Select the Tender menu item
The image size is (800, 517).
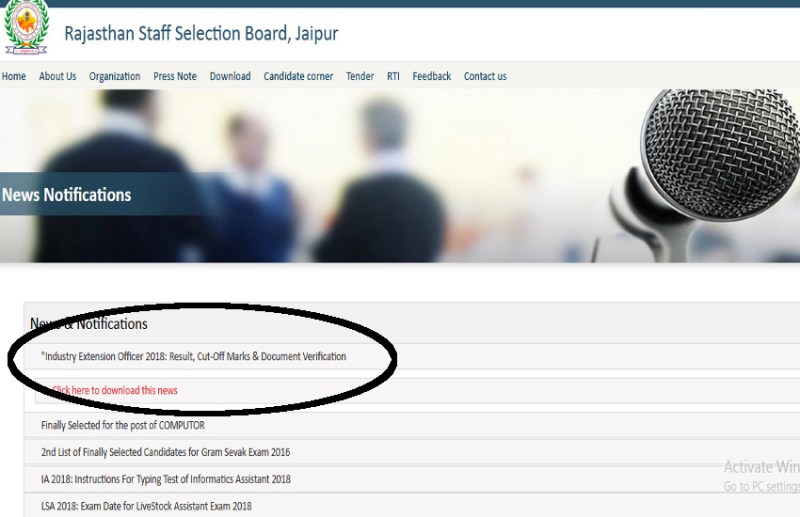point(360,76)
